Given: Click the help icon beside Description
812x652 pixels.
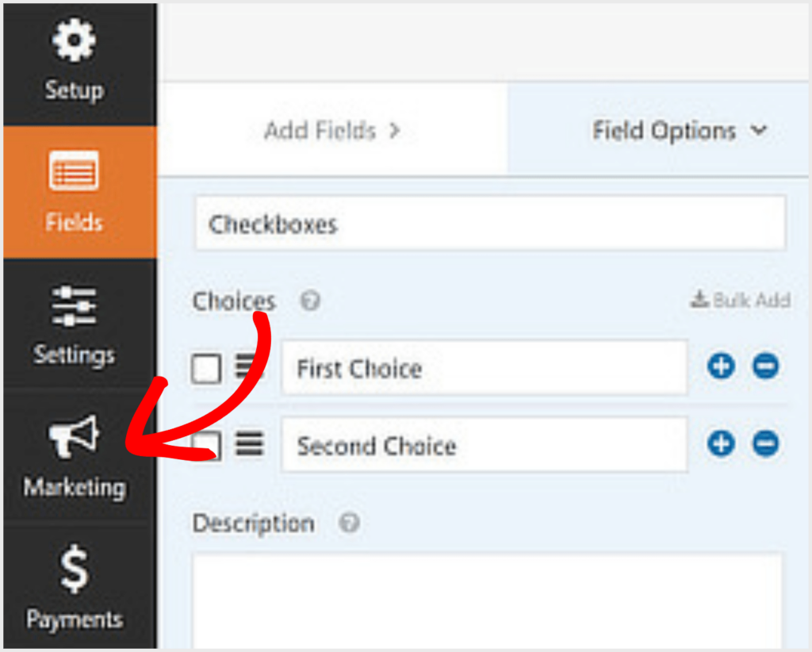Looking at the screenshot, I should coord(347,523).
